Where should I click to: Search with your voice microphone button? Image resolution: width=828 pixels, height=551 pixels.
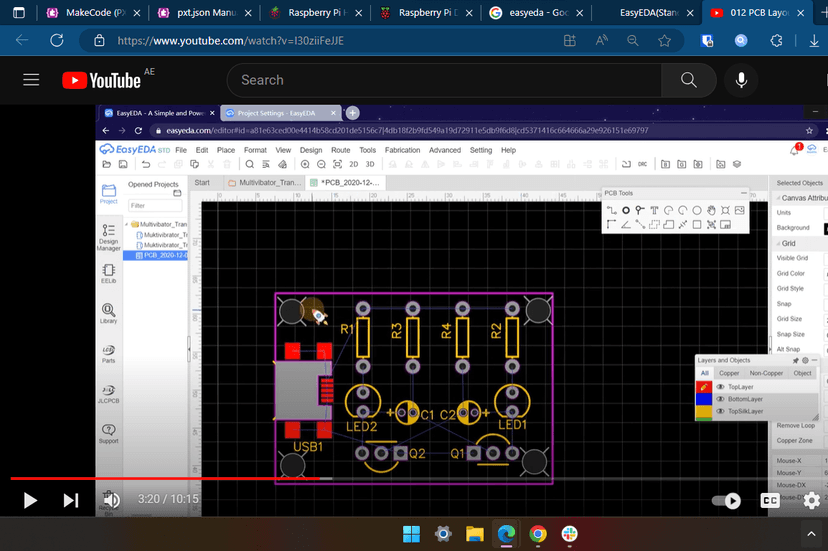click(x=741, y=80)
